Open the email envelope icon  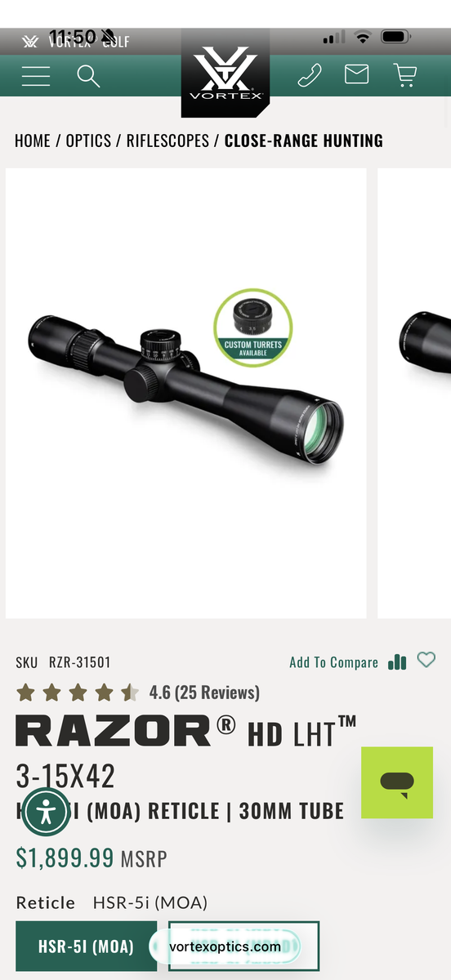coord(356,75)
